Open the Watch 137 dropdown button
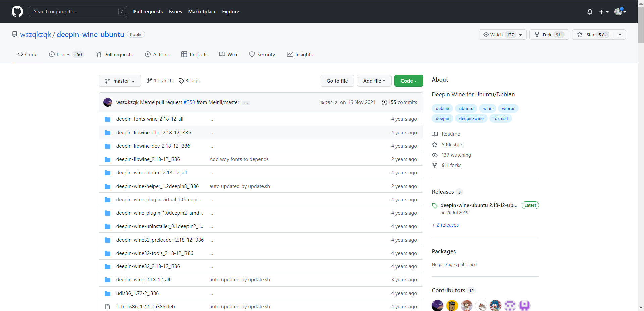 click(502, 35)
